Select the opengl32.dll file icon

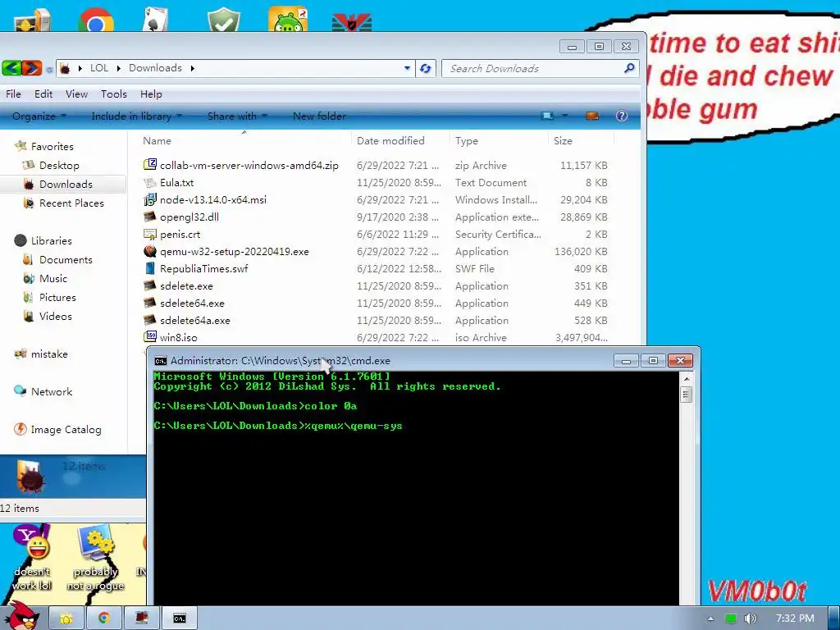(x=150, y=217)
